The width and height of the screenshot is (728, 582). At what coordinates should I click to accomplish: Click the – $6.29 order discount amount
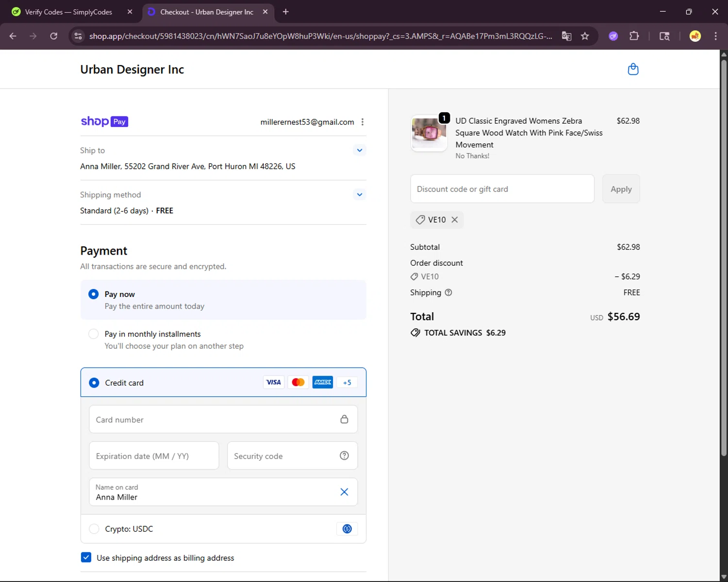pos(627,276)
